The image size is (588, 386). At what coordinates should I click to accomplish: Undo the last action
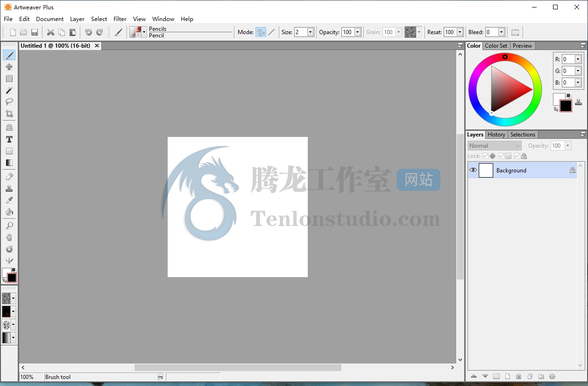88,32
